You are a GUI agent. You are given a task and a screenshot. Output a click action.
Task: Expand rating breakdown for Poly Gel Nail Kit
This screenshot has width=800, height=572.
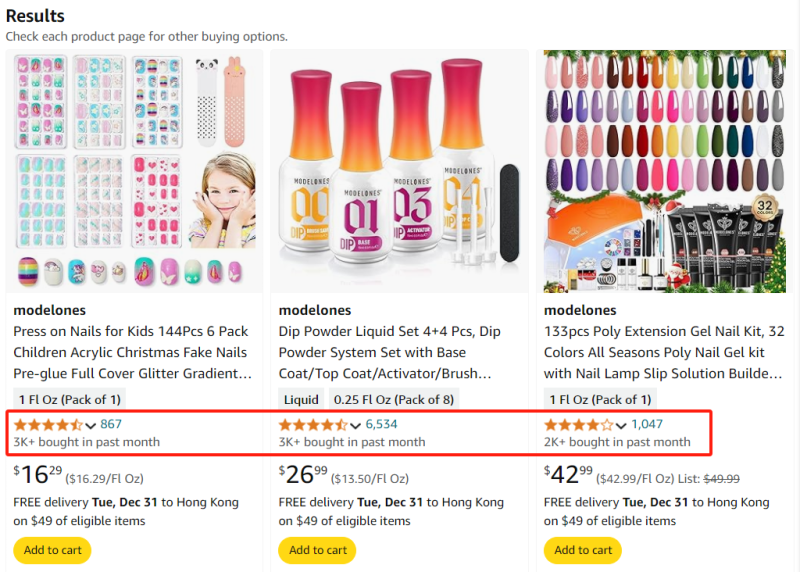(x=621, y=426)
